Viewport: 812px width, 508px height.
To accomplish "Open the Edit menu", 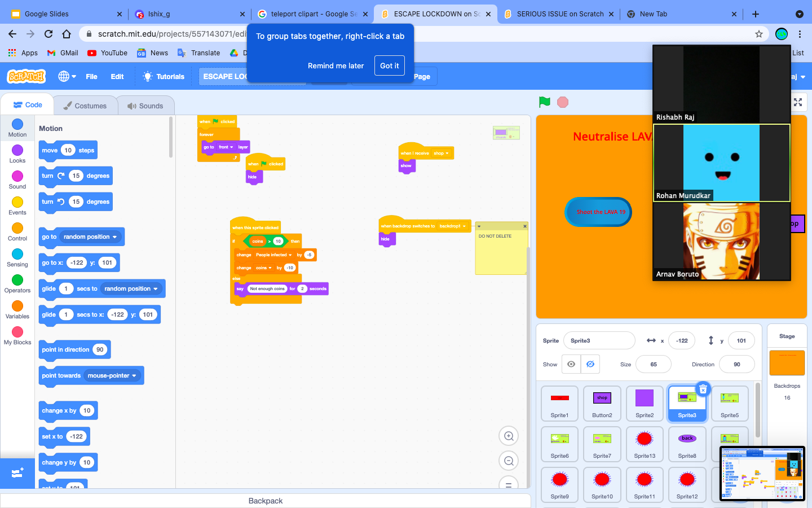I will 117,77.
